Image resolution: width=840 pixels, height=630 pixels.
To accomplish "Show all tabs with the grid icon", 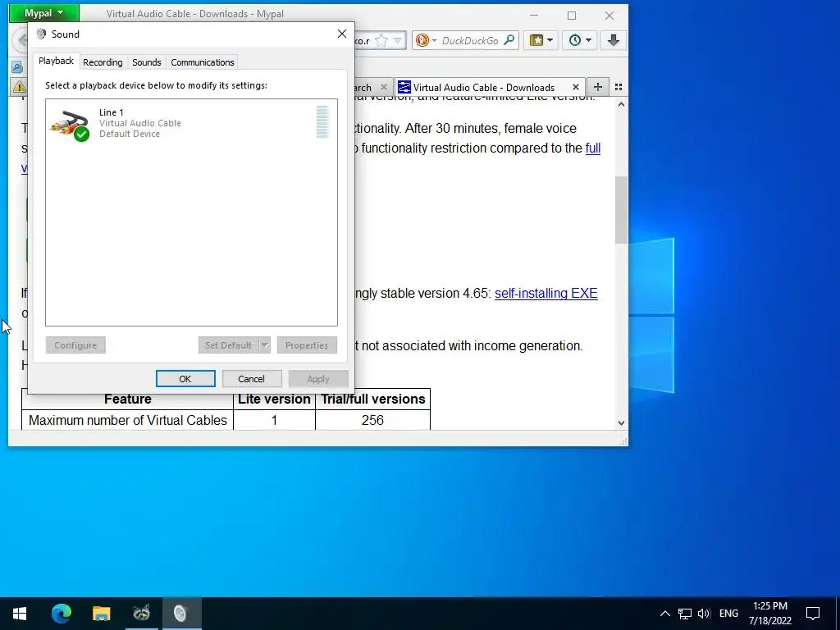I will pyautogui.click(x=619, y=87).
